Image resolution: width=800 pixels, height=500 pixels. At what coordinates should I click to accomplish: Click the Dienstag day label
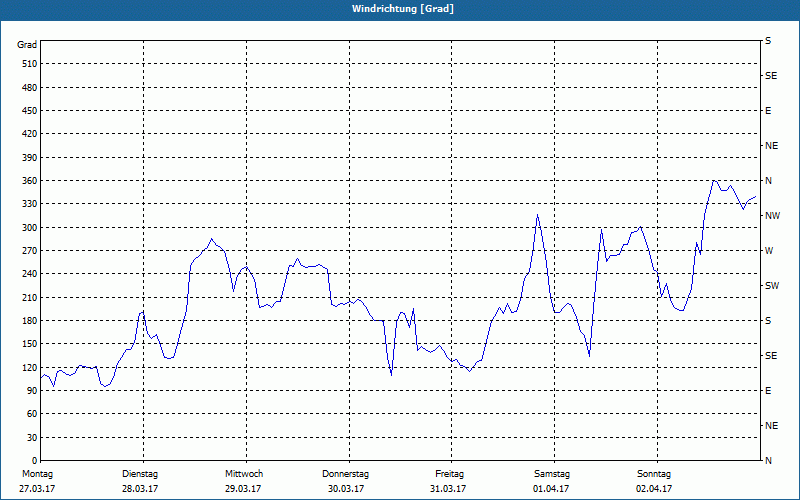click(x=140, y=474)
